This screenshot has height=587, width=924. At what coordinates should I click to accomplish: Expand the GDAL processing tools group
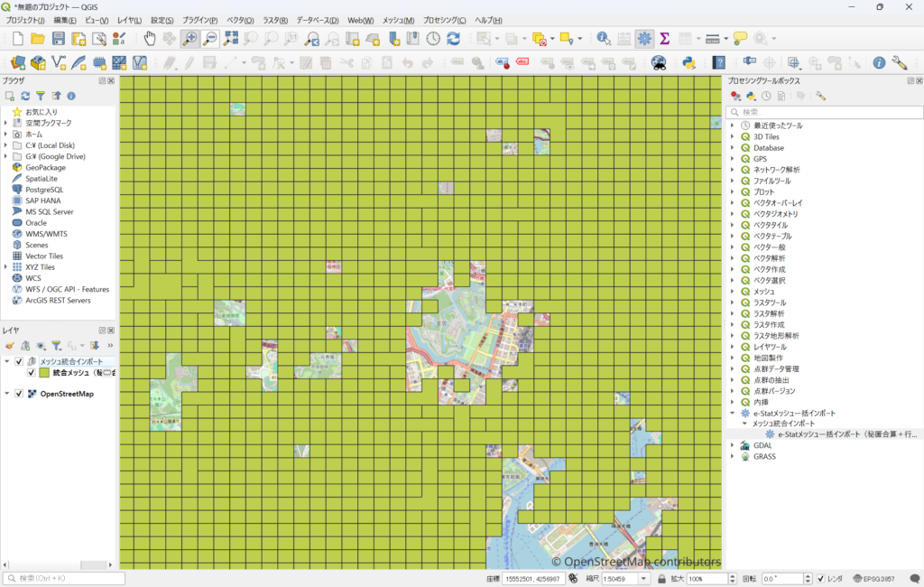[732, 445]
